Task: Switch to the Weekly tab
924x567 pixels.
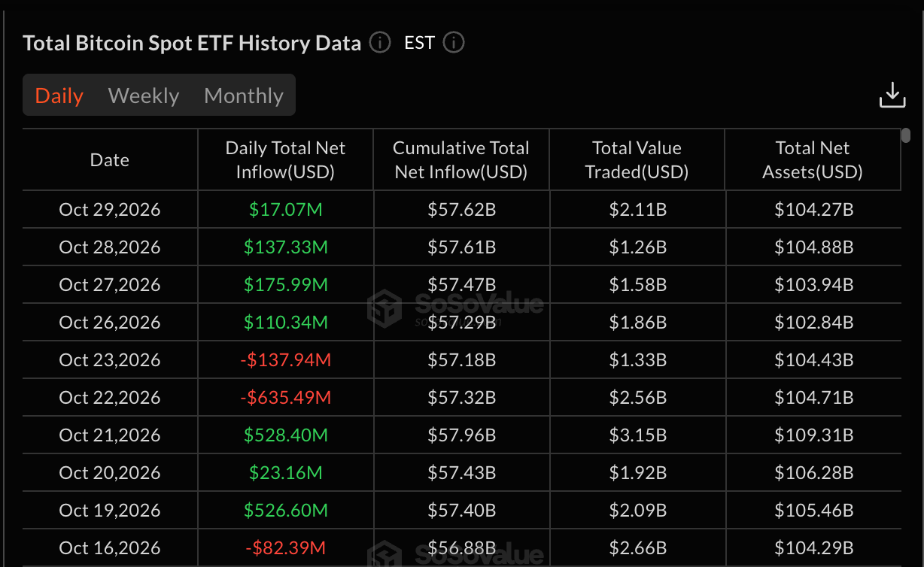Action: (144, 96)
